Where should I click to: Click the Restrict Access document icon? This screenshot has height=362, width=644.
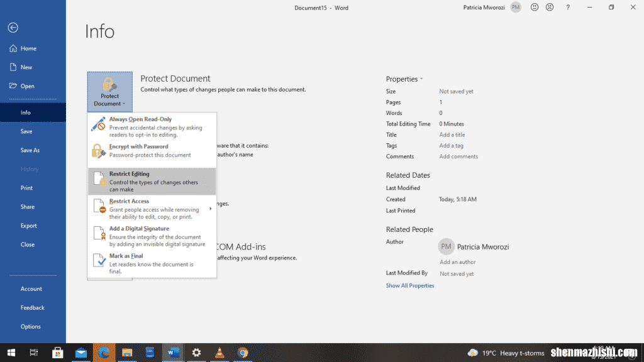(99, 206)
